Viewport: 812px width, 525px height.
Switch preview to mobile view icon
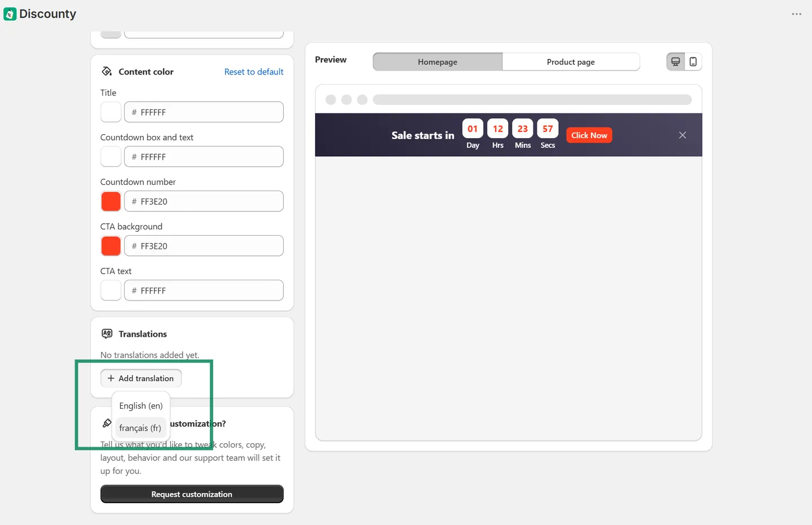(693, 62)
